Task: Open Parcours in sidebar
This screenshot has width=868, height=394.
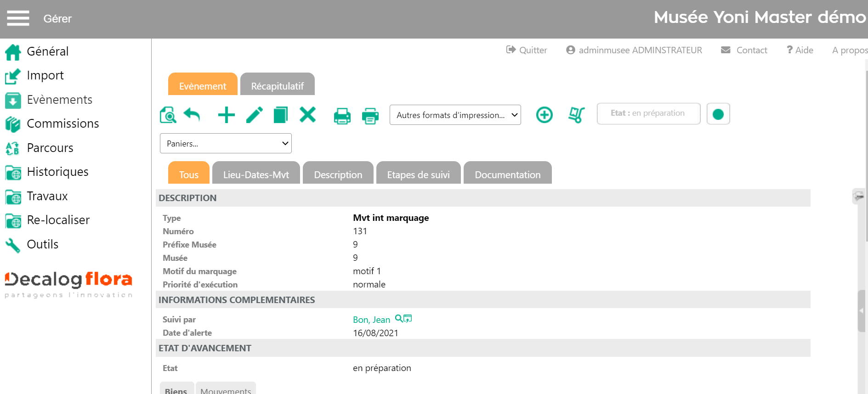Action: coord(50,148)
